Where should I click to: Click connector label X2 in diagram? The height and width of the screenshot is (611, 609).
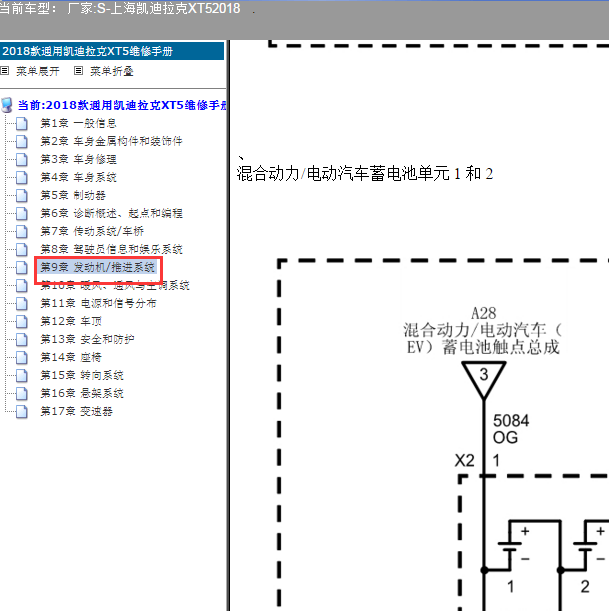tap(464, 461)
